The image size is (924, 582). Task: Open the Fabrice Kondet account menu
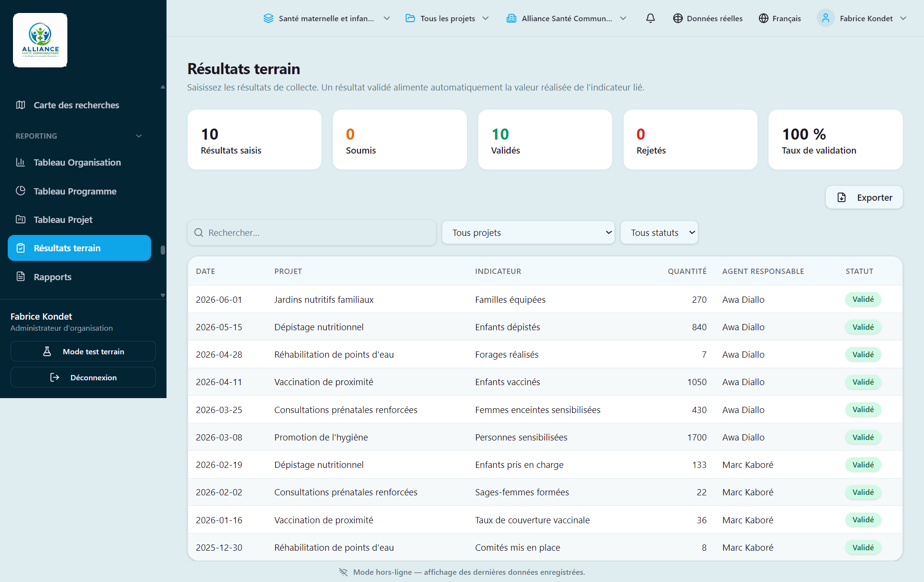tap(861, 18)
